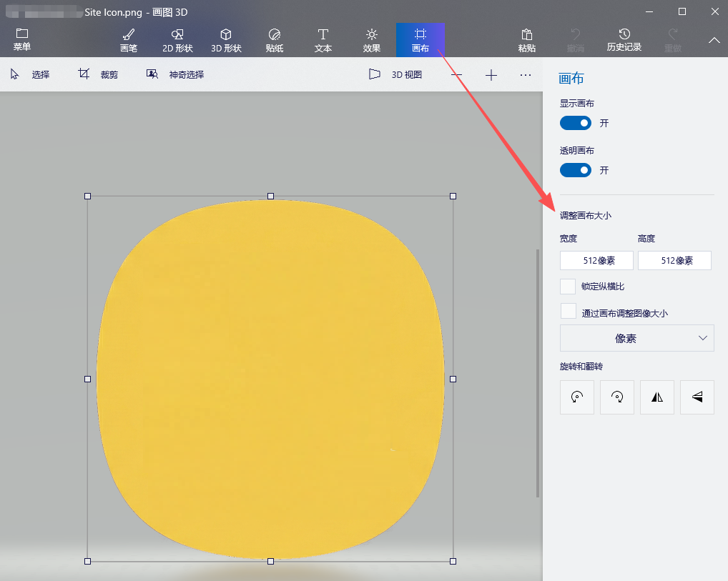The width and height of the screenshot is (728, 581).
Task: Click the bottom-right canvas resize handle
Action: pos(453,562)
